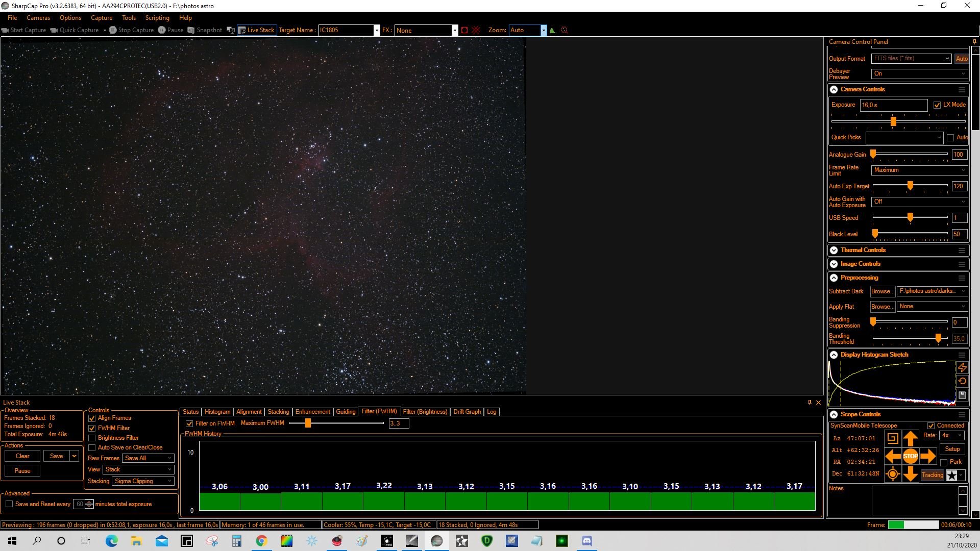Open the Calculator from the taskbar

[236, 541]
